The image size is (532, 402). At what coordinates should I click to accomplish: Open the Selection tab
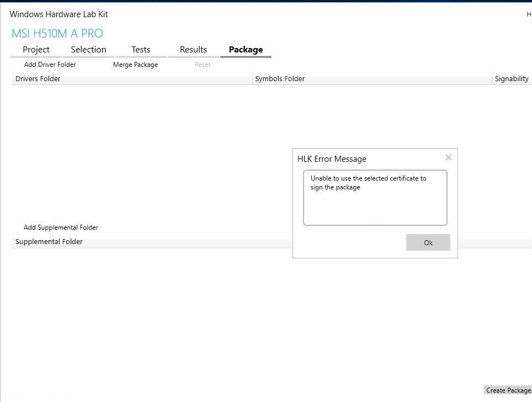coord(88,49)
